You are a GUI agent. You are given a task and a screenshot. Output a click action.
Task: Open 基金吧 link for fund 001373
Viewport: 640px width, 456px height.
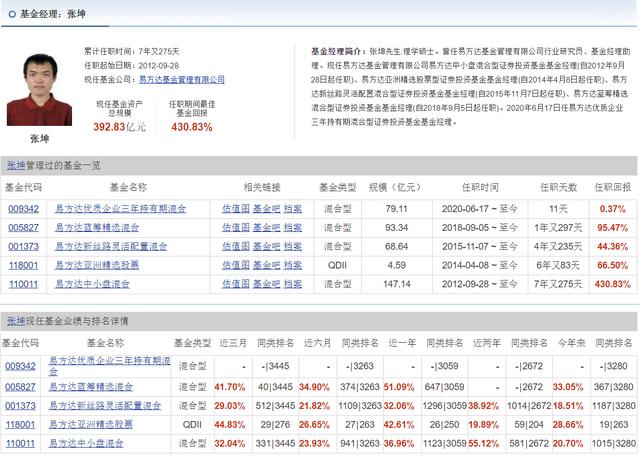pyautogui.click(x=266, y=247)
